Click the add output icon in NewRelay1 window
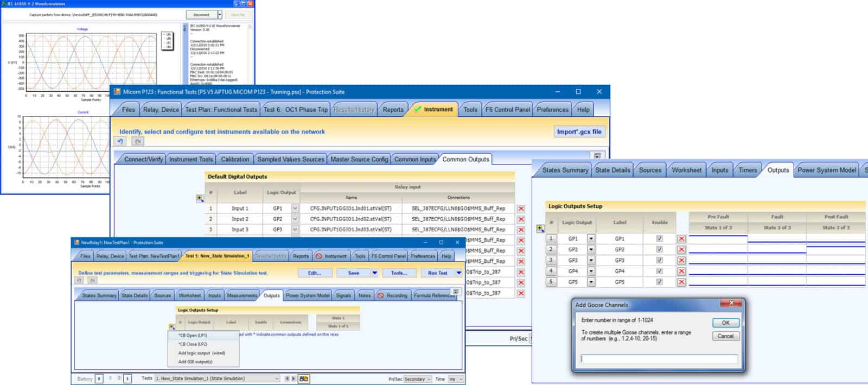868x385 pixels. [172, 327]
